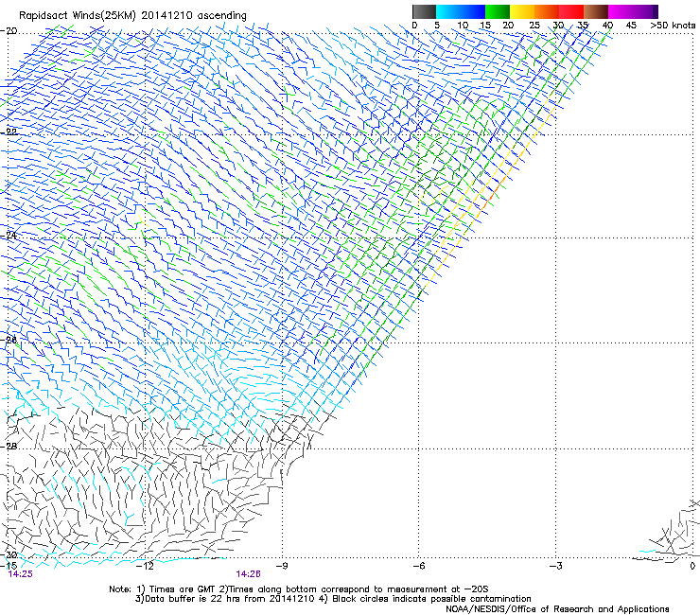The image size is (700, 615).
Task: Click the -20 latitude axis label
Action: click(9, 31)
